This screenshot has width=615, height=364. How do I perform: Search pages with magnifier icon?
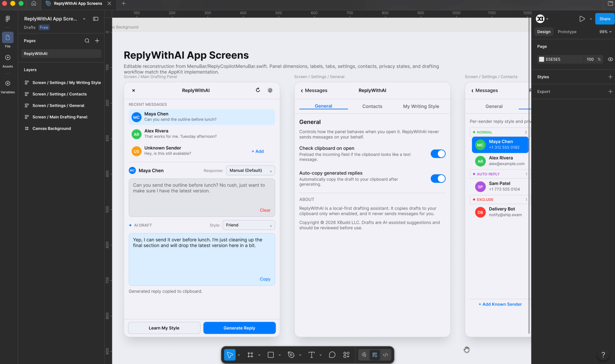pyautogui.click(x=87, y=41)
